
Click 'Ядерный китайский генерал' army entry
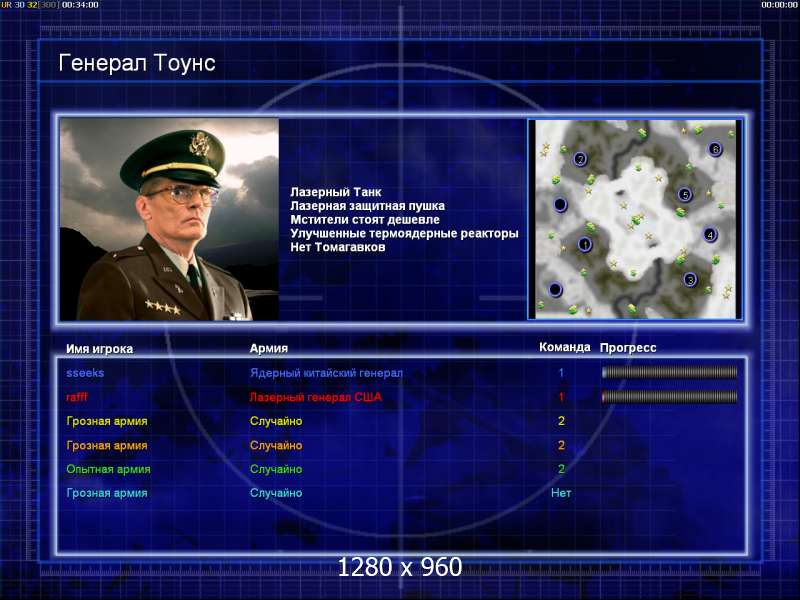pos(326,373)
